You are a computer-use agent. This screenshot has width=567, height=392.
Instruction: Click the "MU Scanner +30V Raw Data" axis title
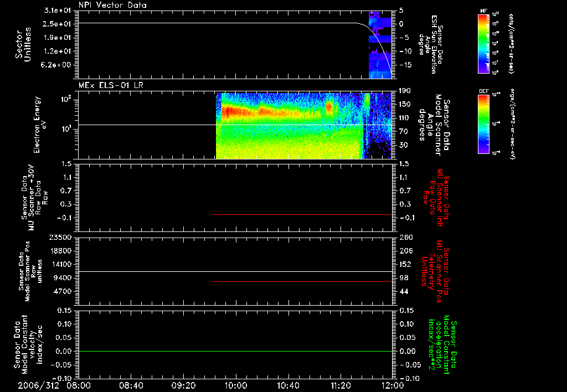click(x=35, y=198)
